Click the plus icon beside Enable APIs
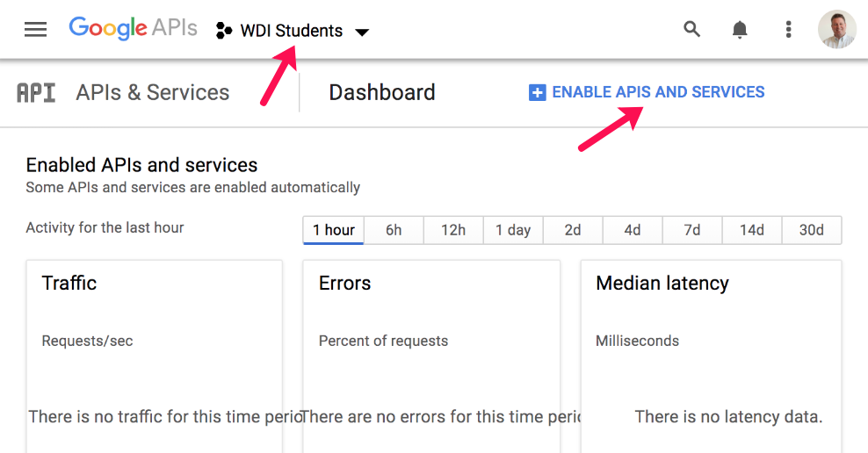Screen dimensions: 868x453 (537, 92)
